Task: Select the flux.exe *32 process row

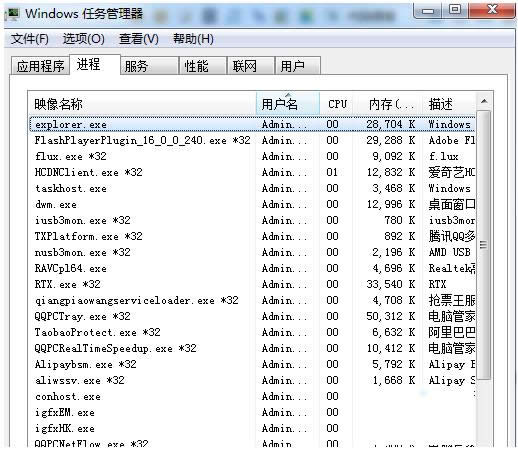Action: (x=252, y=156)
